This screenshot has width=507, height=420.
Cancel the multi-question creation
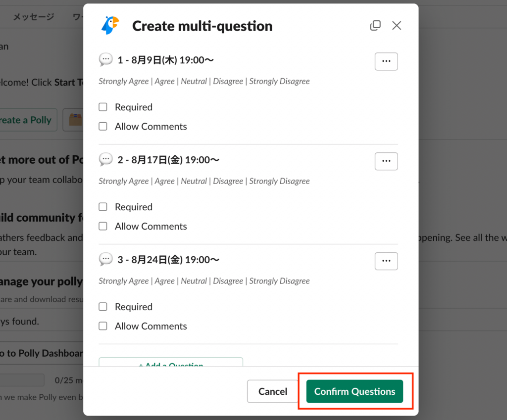272,391
